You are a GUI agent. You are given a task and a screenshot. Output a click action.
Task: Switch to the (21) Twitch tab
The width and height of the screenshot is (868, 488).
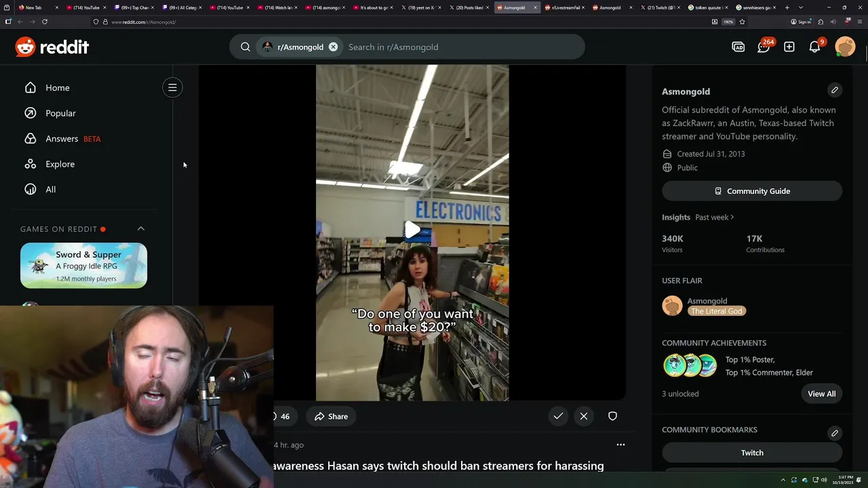tap(659, 7)
